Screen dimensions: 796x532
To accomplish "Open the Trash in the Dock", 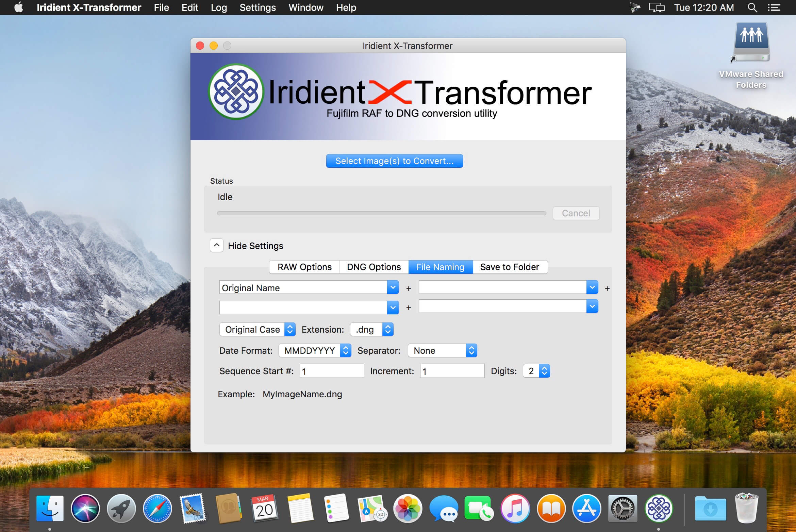I will [x=746, y=509].
